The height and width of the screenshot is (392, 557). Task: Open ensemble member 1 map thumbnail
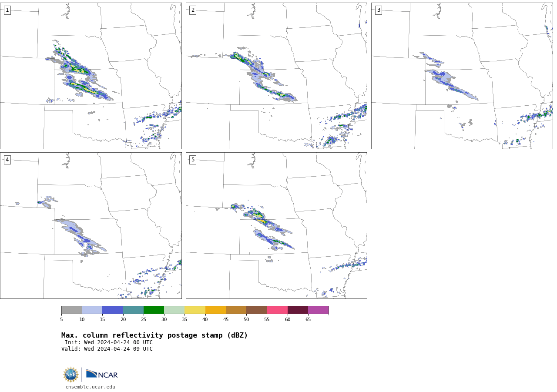[91, 76]
